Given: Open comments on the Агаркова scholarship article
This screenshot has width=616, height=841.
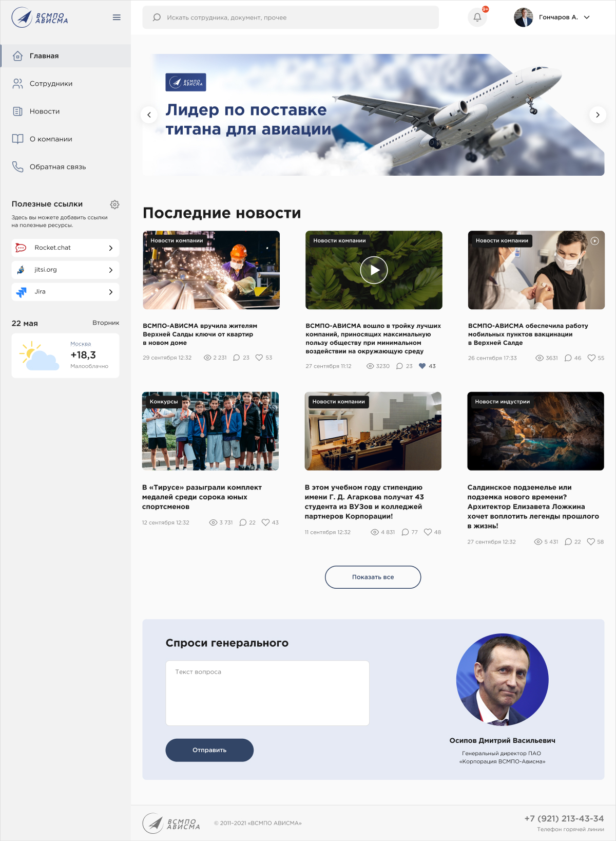Looking at the screenshot, I should click(405, 532).
